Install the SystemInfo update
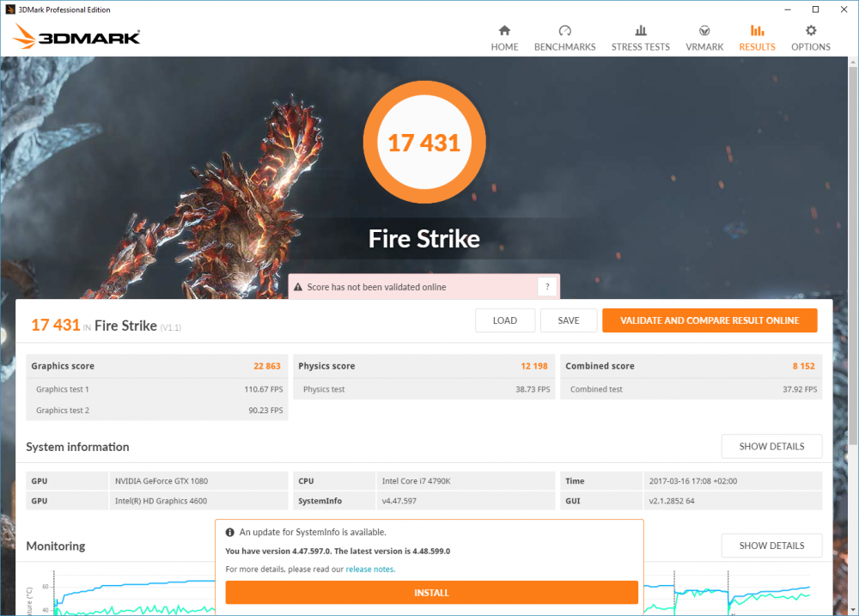The height and width of the screenshot is (616, 859). [432, 593]
